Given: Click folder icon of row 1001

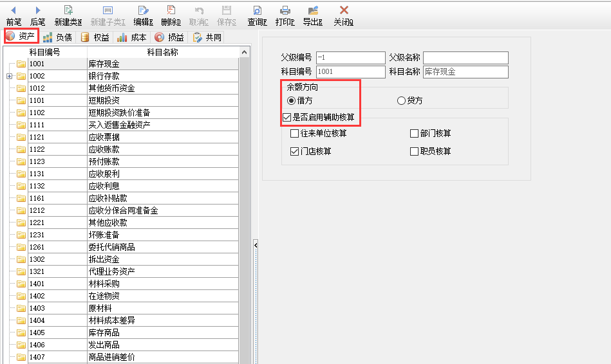Looking at the screenshot, I should [21, 64].
